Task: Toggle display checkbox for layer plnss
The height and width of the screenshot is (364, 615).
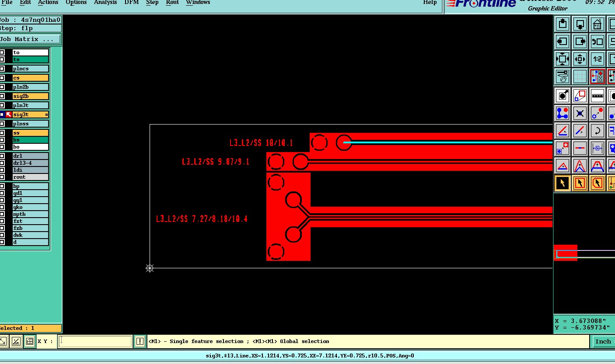Action: coord(2,124)
